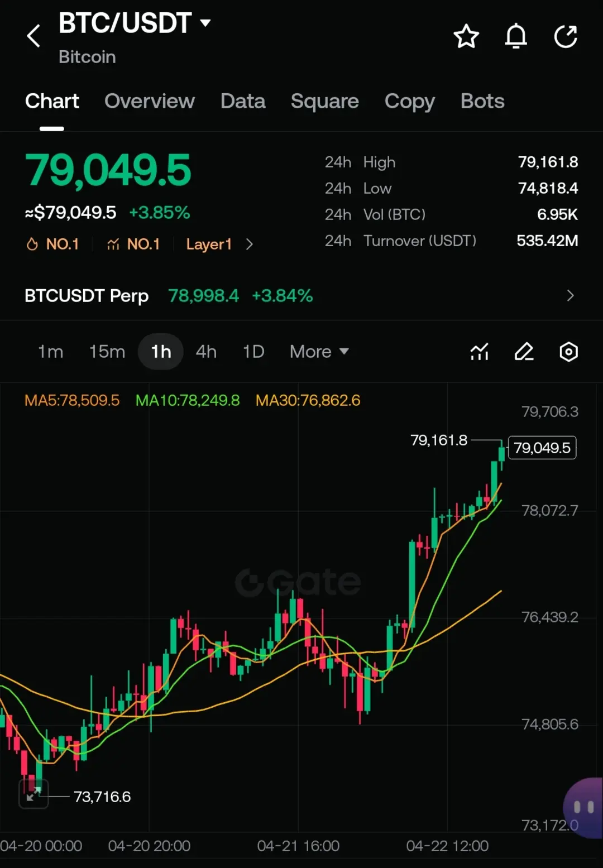The width and height of the screenshot is (603, 868).
Task: Open BTCUSDT Perp row chevron
Action: [570, 295]
